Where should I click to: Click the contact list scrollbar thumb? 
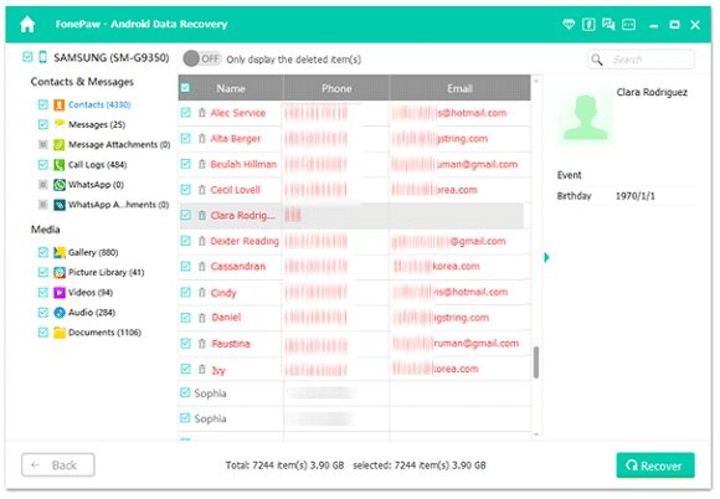coord(536,363)
